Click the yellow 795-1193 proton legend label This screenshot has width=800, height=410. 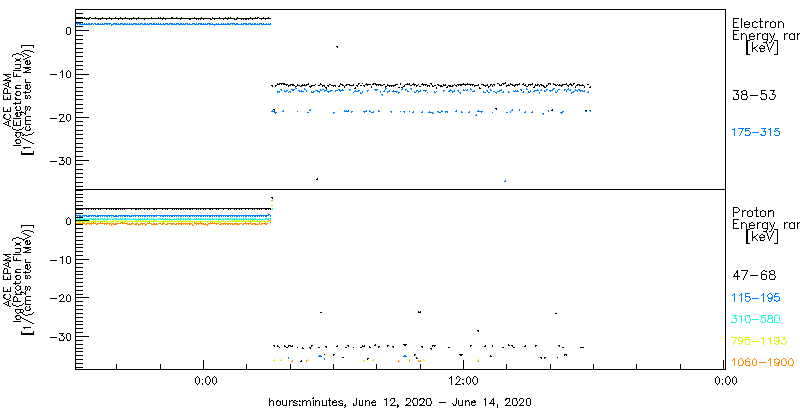click(760, 341)
